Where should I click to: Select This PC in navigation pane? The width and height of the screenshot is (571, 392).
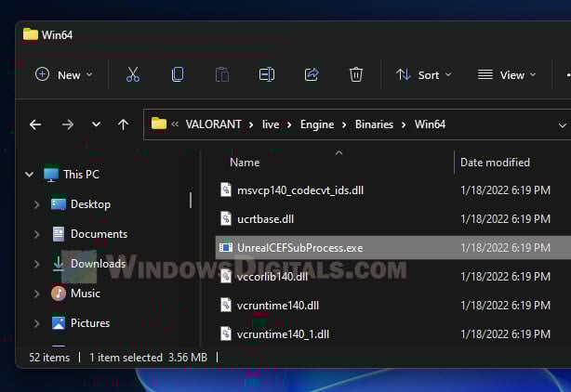pos(81,175)
